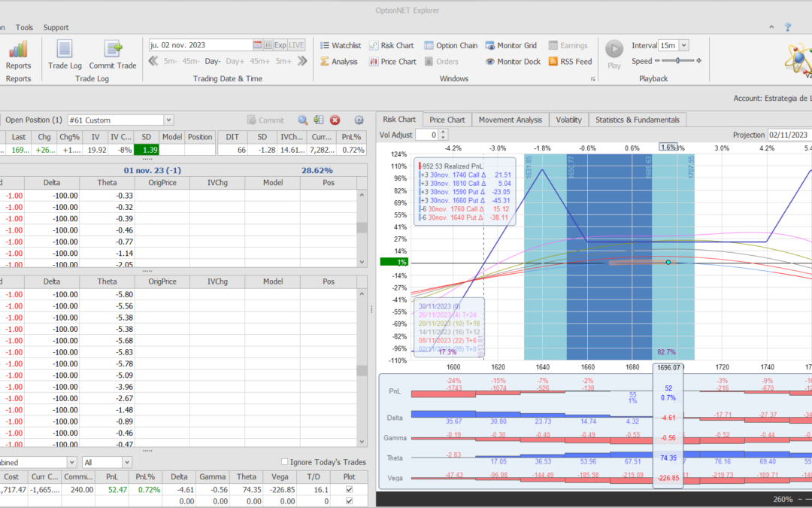Uncheck Plot checkbox in second position row
Screen dimensions: 812x508
[348, 500]
